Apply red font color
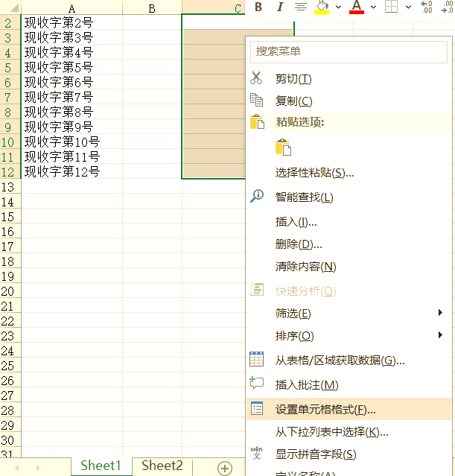The height and width of the screenshot is (476, 455). 357,7
